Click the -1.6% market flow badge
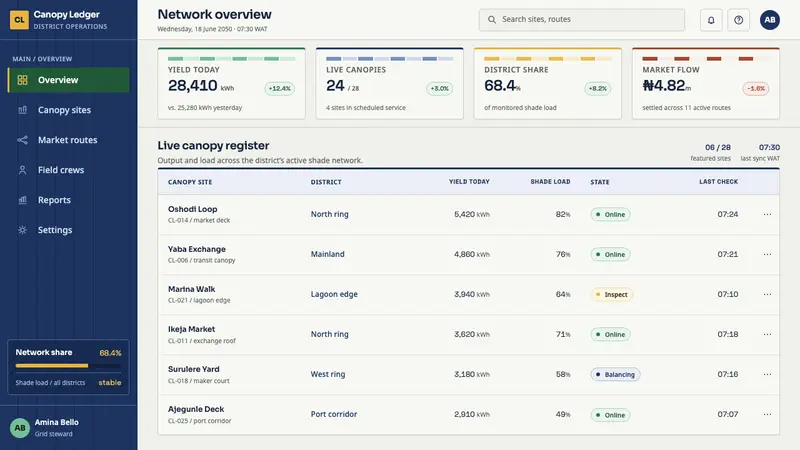The height and width of the screenshot is (450, 800). coord(756,88)
